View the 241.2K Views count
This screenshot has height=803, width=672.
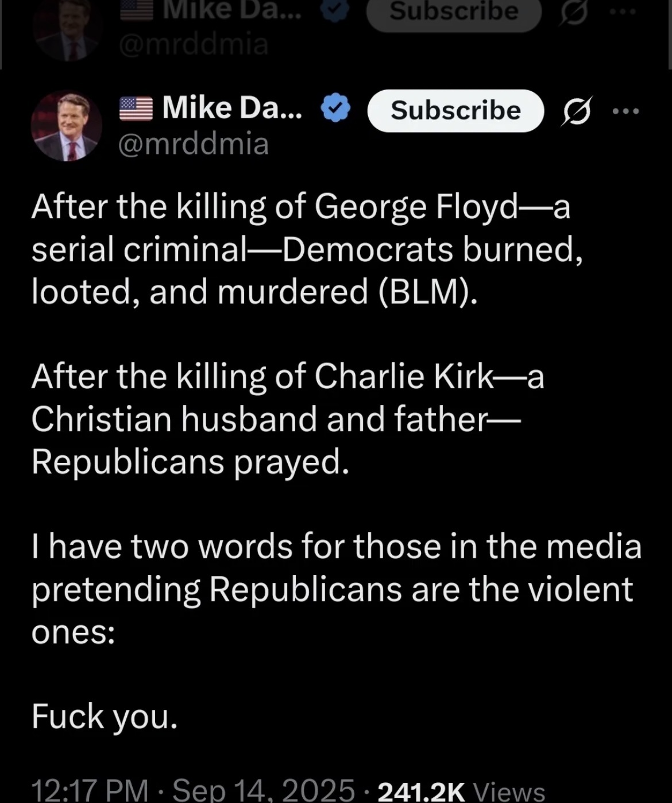[x=461, y=790]
